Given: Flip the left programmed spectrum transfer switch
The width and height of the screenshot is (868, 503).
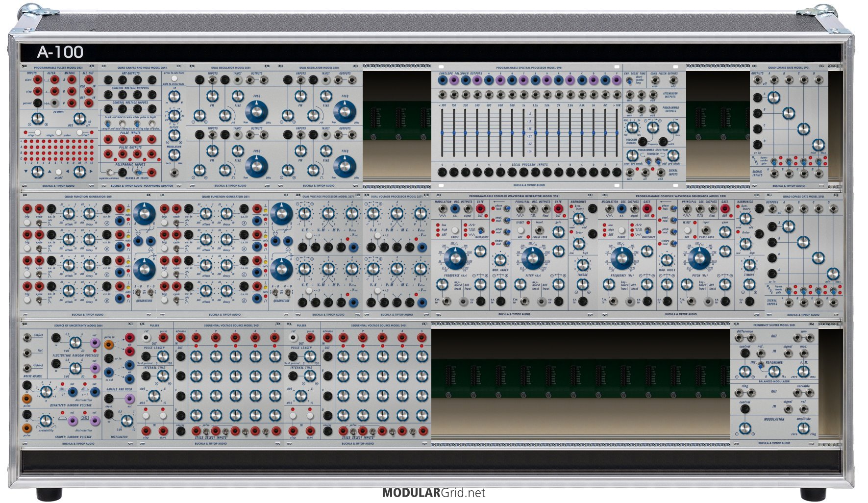Looking at the screenshot, I should click(x=648, y=161).
